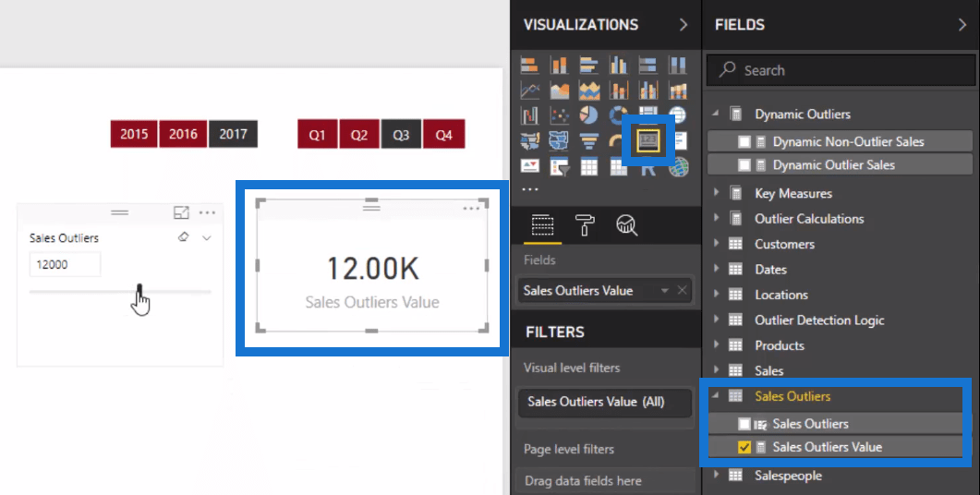Image resolution: width=980 pixels, height=495 pixels.
Task: Select the Slicer visual with funnel
Action: (x=559, y=166)
